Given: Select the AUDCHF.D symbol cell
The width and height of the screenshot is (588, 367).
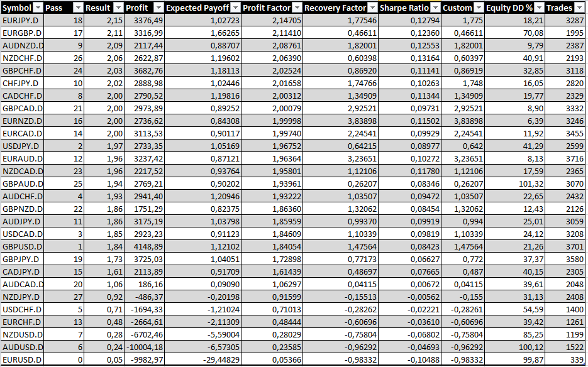Looking at the screenshot, I should pyautogui.click(x=22, y=197).
